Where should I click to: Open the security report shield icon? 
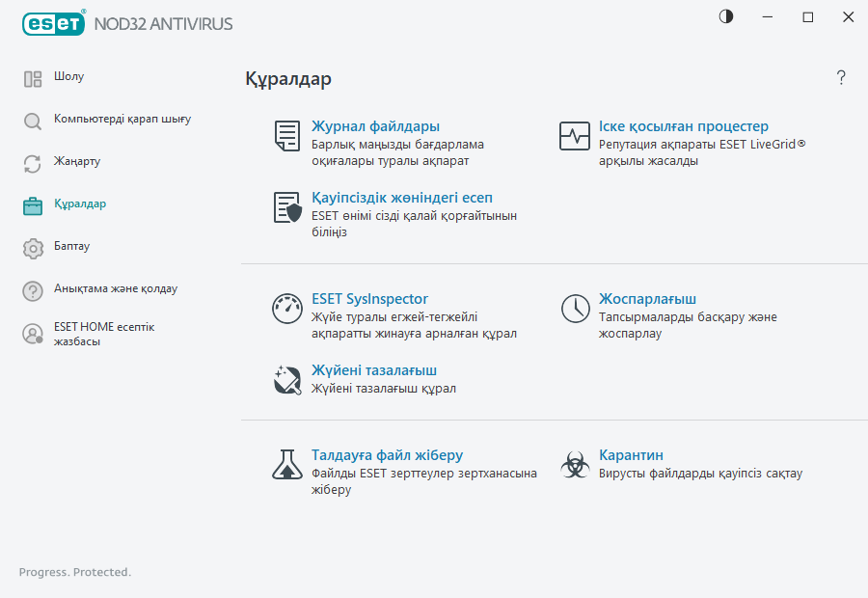click(286, 207)
